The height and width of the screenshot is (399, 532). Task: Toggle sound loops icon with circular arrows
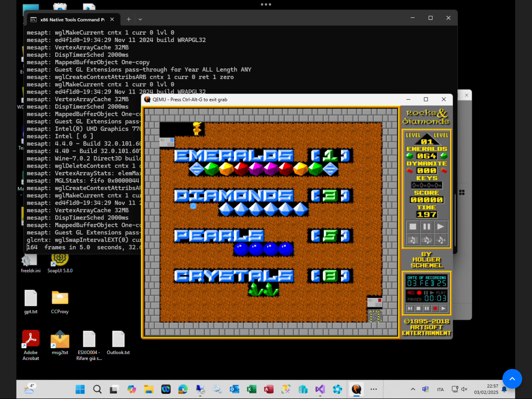click(x=427, y=239)
